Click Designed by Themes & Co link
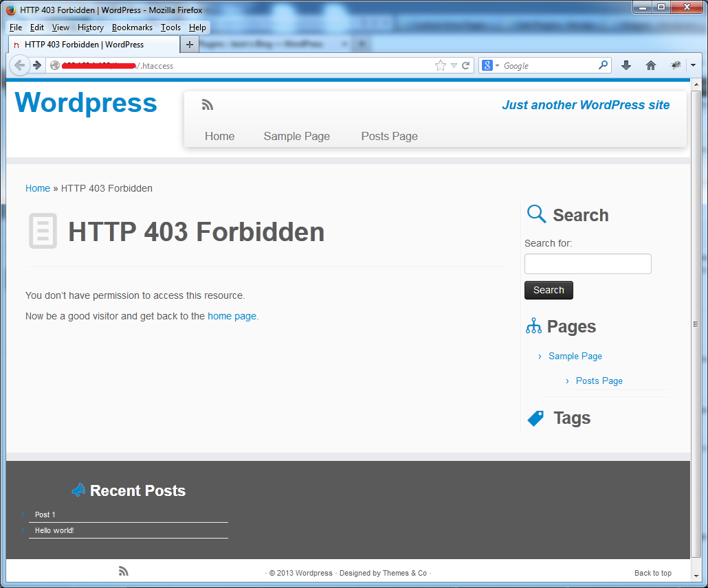The image size is (708, 588). click(383, 573)
